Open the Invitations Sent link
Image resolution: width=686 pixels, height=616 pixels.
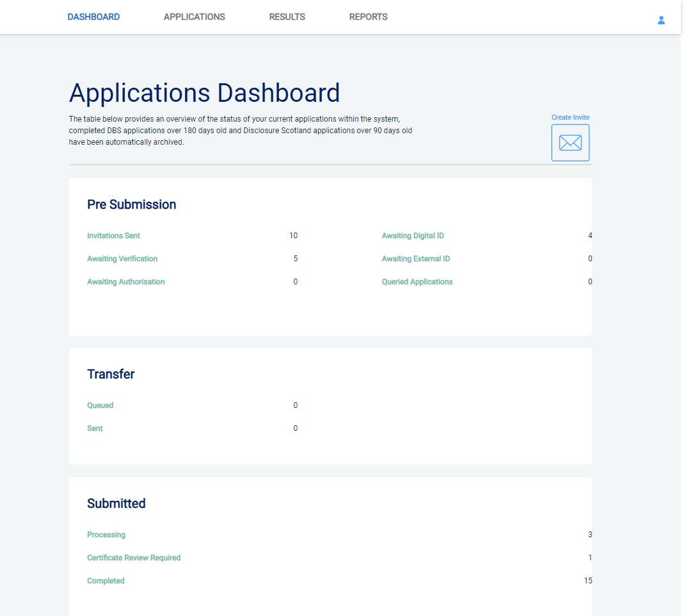tap(113, 236)
